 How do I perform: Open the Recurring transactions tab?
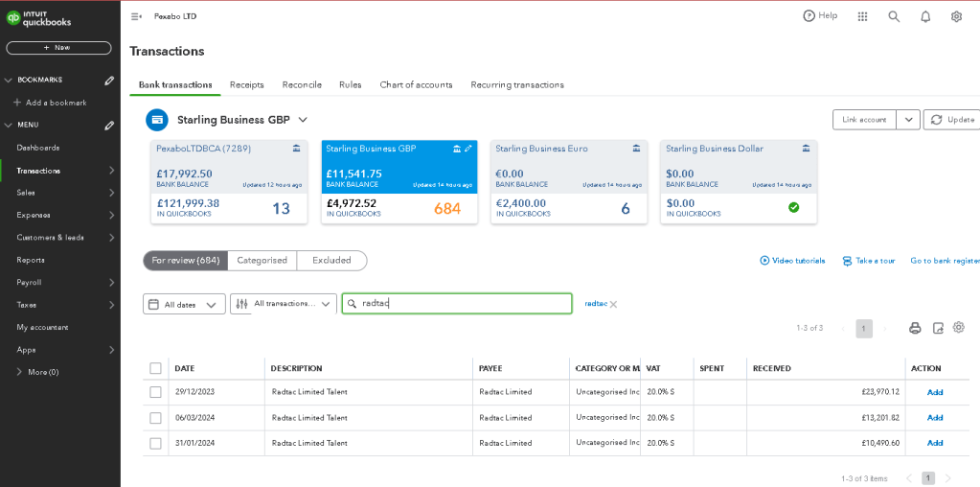(x=517, y=85)
